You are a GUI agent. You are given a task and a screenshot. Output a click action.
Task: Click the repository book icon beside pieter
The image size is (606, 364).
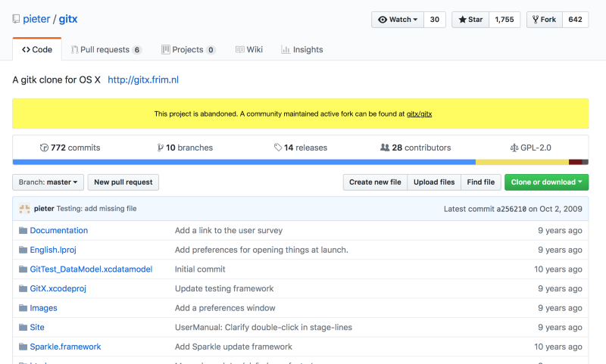(16, 19)
